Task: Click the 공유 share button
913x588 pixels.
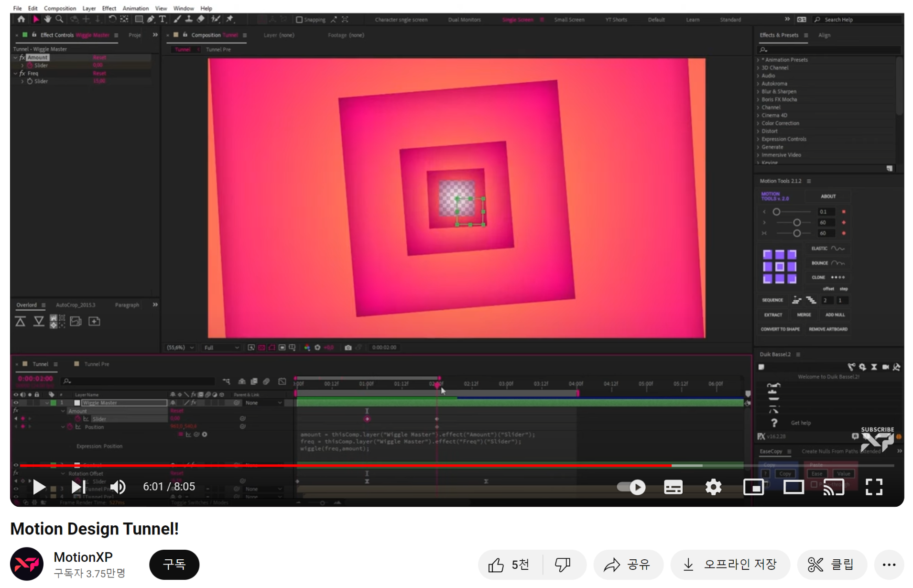Action: (628, 565)
